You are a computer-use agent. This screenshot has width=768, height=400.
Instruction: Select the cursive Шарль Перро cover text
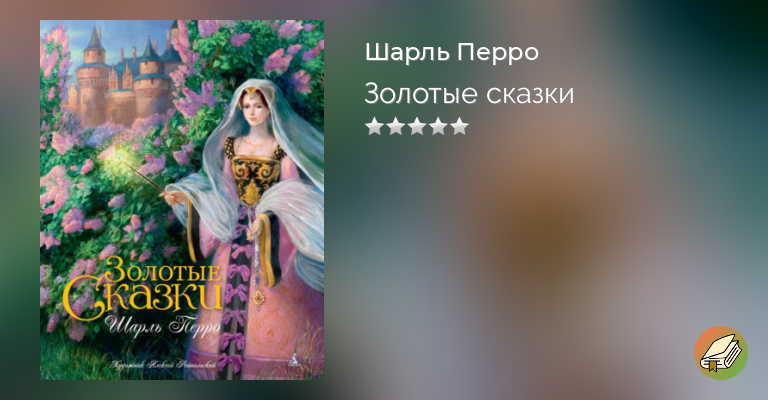(x=163, y=327)
